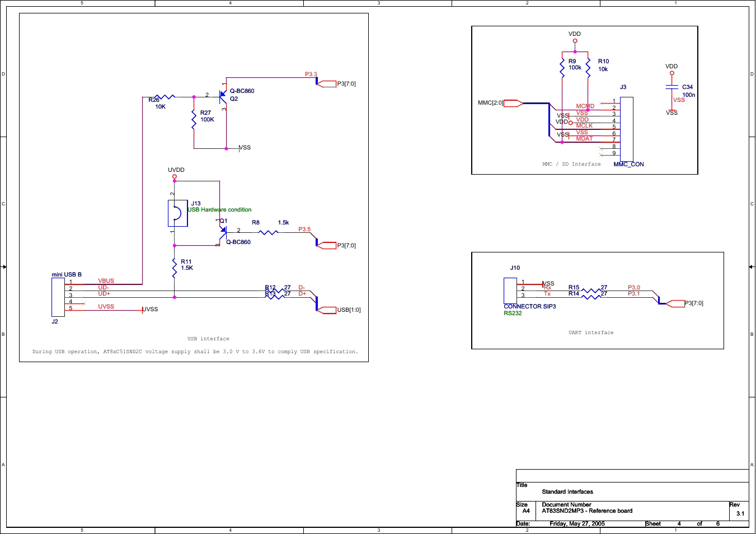Click the date 'Friday, May 27, 2005'
Viewport: 756px width, 534px height.
click(577, 524)
